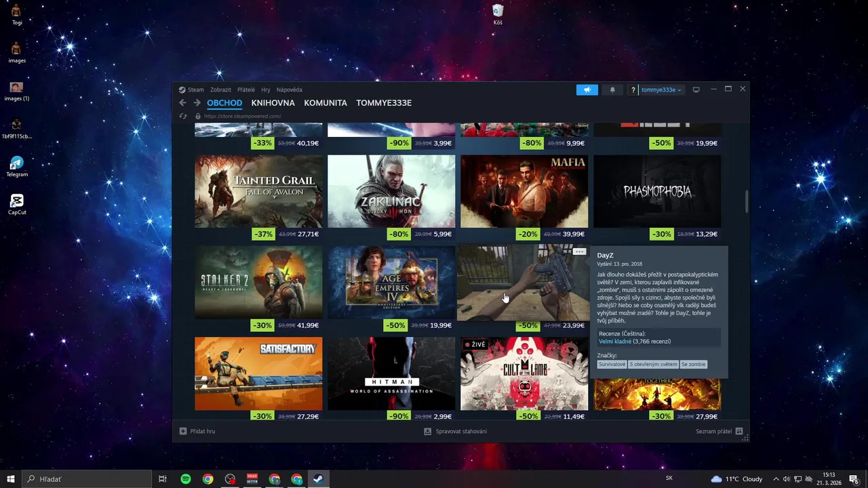Click the 41,99€ S.T.A.L.K.E.R. 2 price
Screen dimensions: 868x488
pos(308,325)
